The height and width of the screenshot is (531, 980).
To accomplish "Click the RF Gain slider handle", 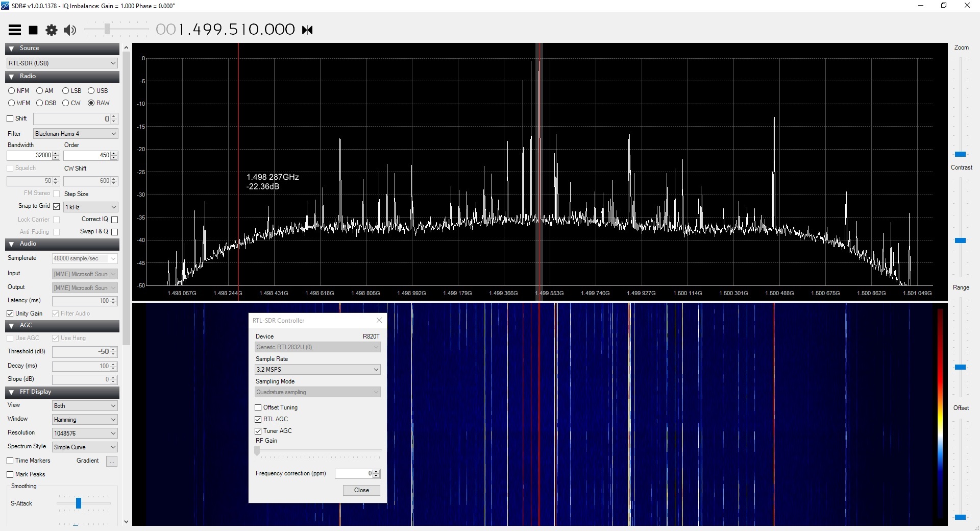I will (257, 451).
